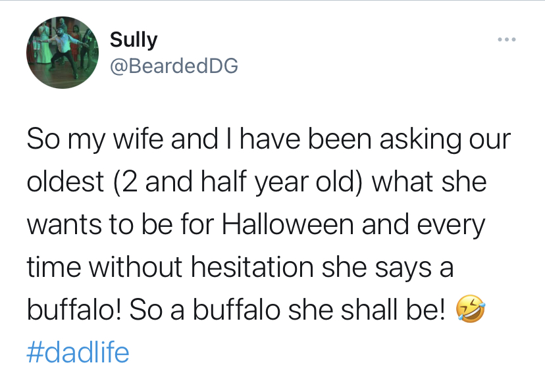Click the blank header area beside the username
Screen dimensions: 545x392
(365, 52)
